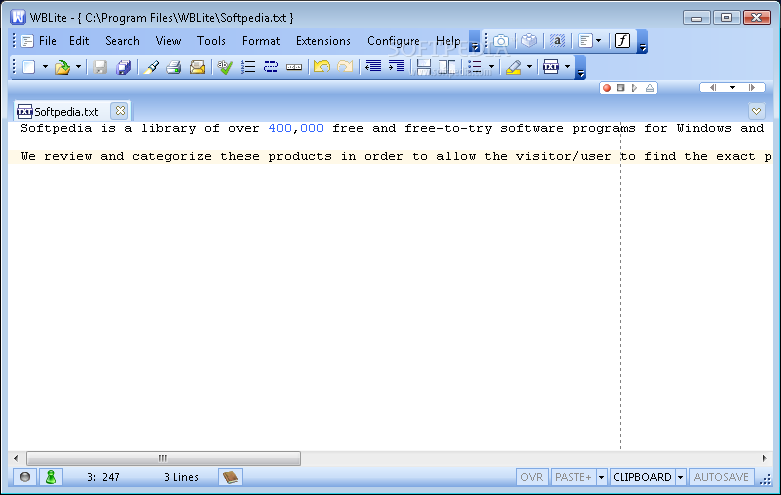781x495 pixels.
Task: Open the Help menu
Action: click(x=448, y=41)
